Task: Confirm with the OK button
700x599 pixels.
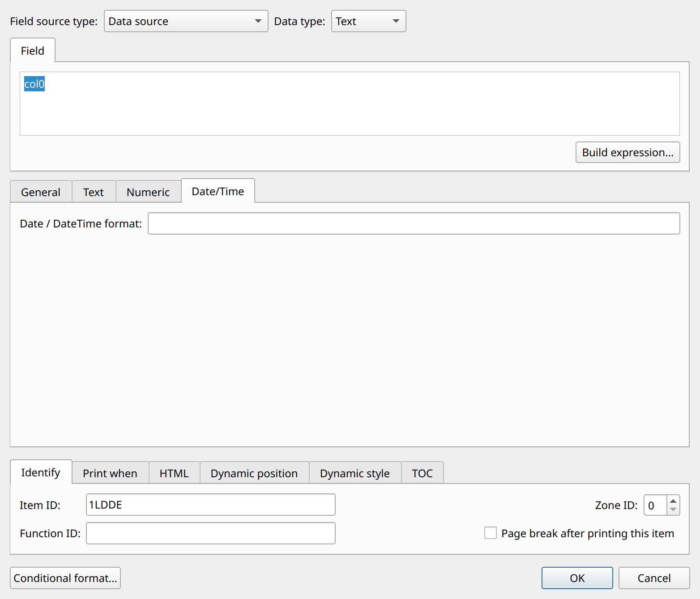Action: 577,578
